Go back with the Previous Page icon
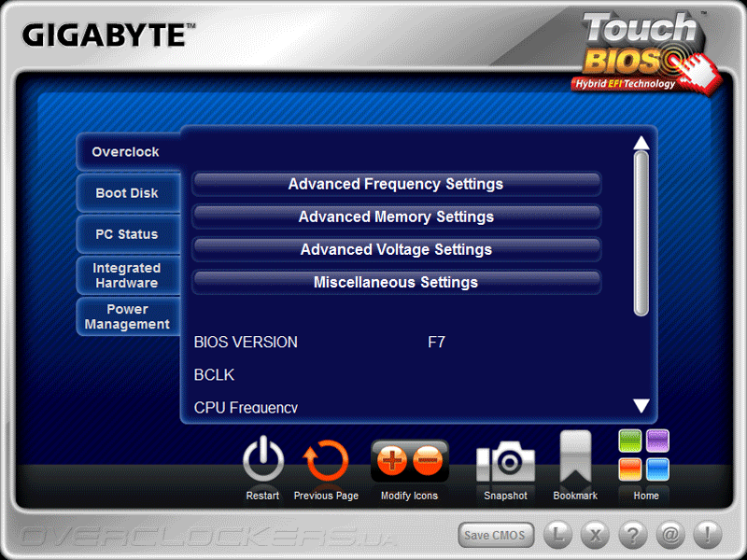This screenshot has height=560, width=747. (x=326, y=461)
